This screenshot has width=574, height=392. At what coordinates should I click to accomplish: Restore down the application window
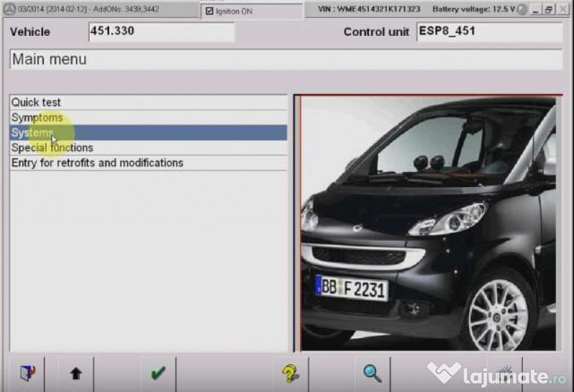pyautogui.click(x=549, y=10)
